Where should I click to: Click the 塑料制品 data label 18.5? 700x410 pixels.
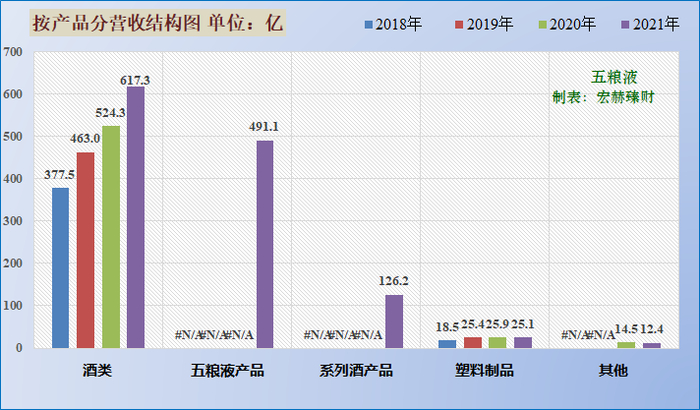pyautogui.click(x=447, y=327)
